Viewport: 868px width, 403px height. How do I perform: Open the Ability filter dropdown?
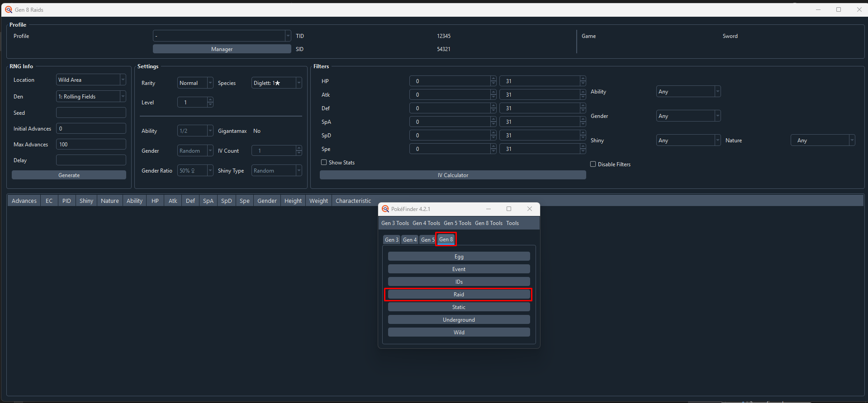click(x=688, y=91)
